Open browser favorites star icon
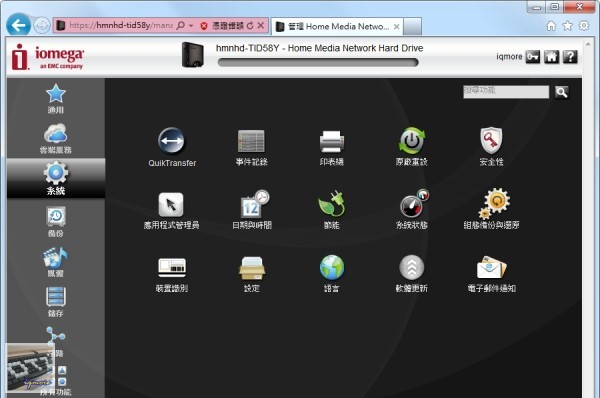 point(567,26)
